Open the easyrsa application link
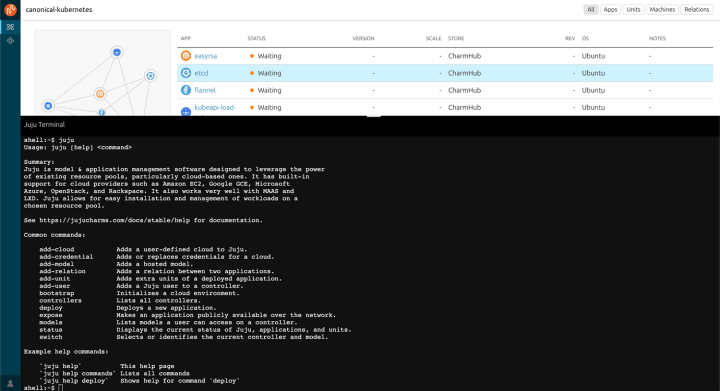This screenshot has height=391, width=720. (206, 56)
